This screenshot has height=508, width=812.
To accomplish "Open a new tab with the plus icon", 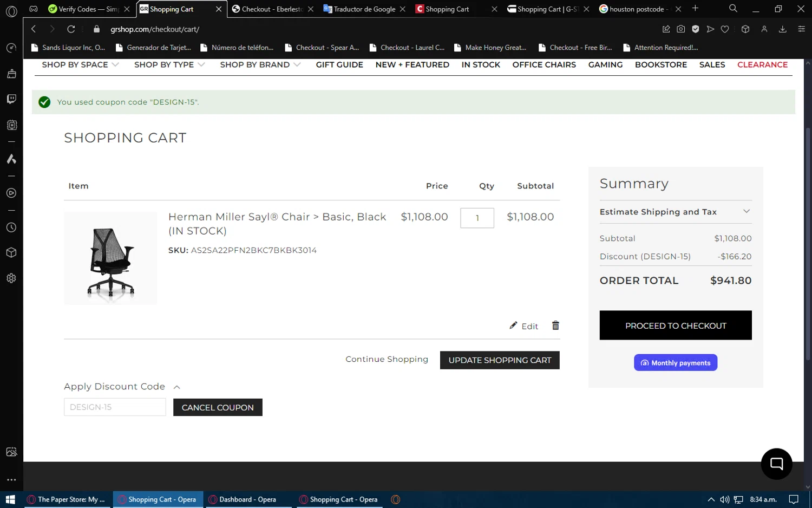I will (695, 9).
